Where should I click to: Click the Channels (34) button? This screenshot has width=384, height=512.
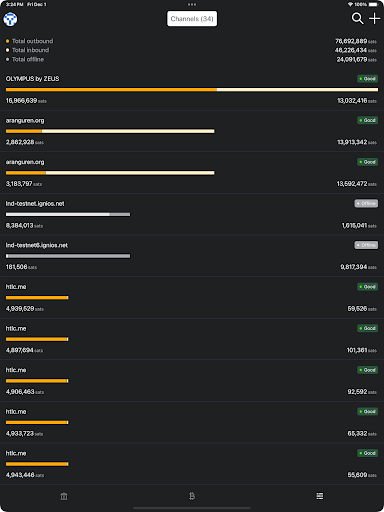(x=192, y=19)
